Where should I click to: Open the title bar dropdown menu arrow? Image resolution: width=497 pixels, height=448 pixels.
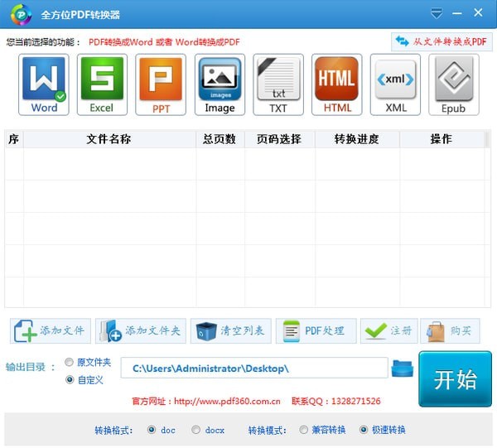pos(437,13)
